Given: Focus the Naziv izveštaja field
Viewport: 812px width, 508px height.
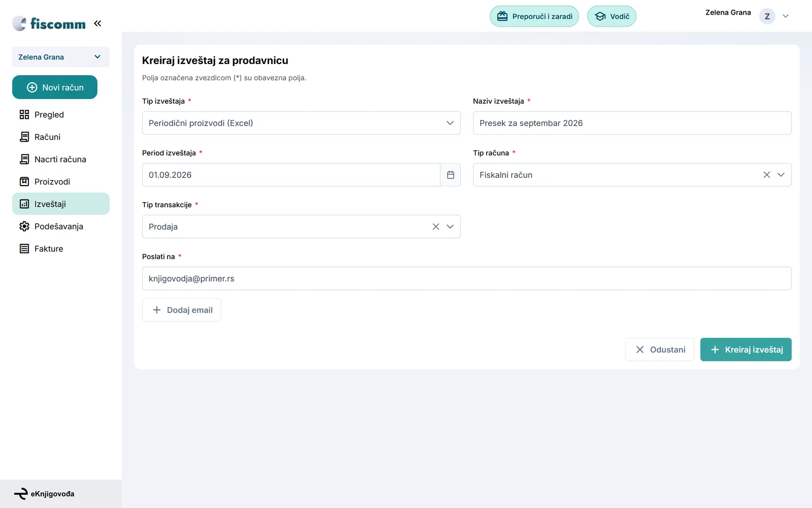Looking at the screenshot, I should (632, 123).
